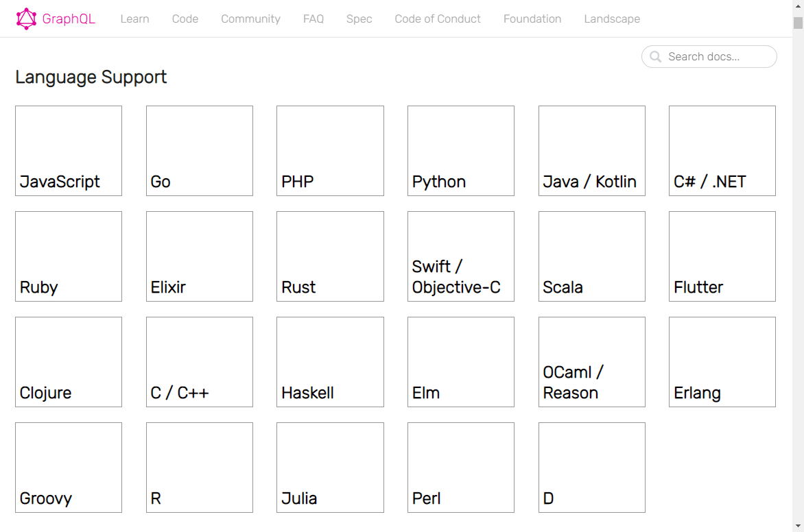Open the Rust language card

(330, 256)
